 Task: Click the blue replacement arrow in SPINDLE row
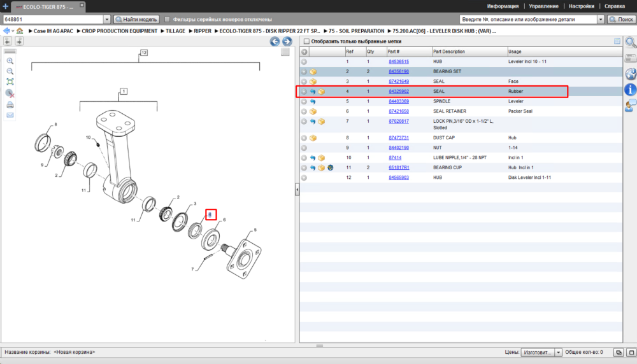(x=313, y=101)
